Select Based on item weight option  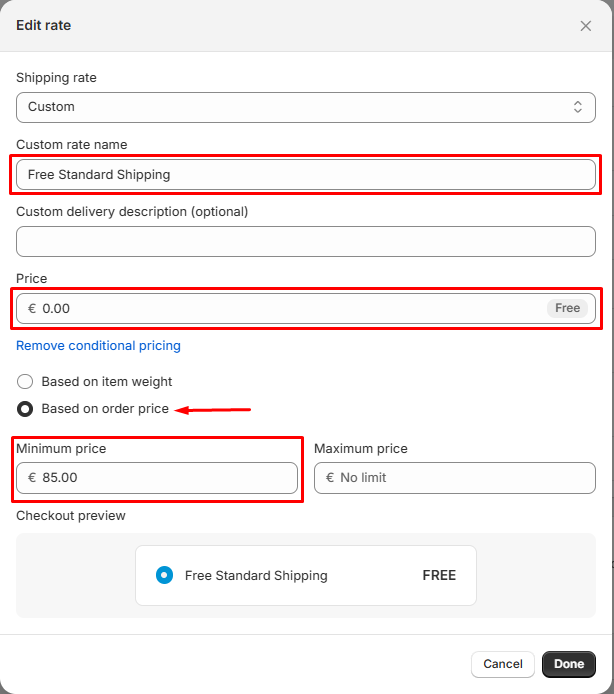26,381
